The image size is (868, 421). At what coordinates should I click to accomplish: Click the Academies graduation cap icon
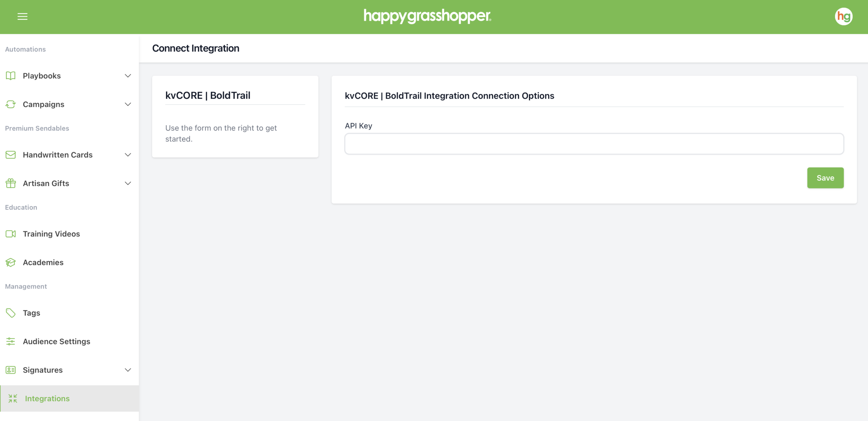coord(11,262)
